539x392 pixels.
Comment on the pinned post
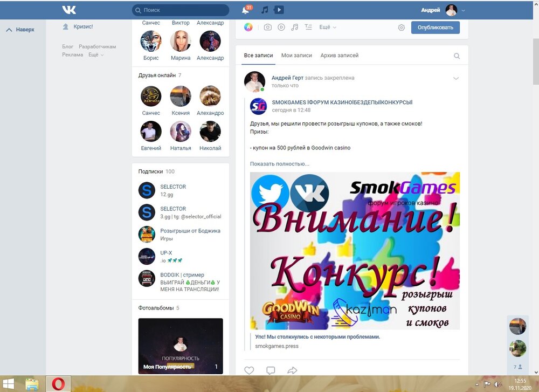click(271, 370)
